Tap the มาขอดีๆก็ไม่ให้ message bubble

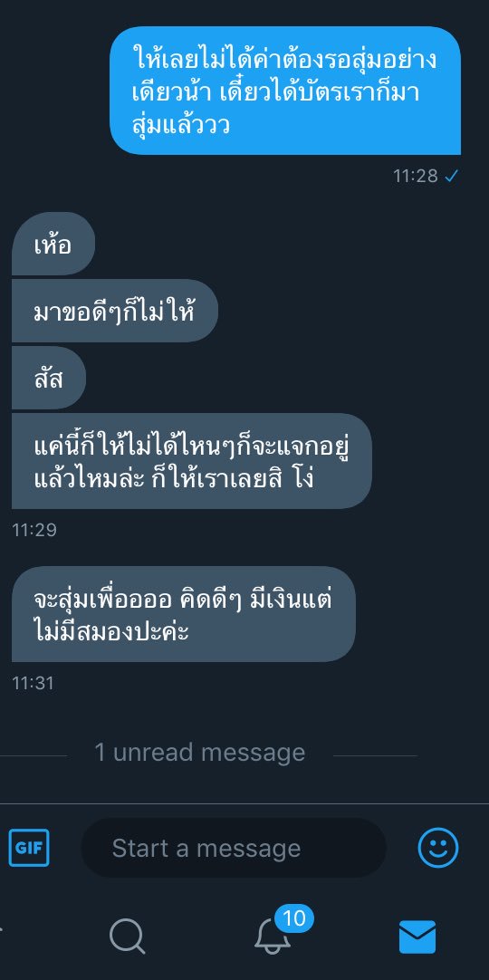115,311
